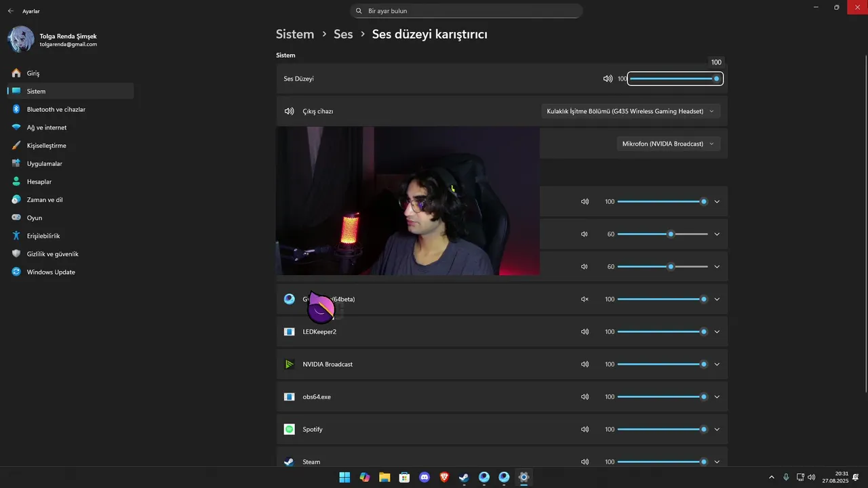This screenshot has width=868, height=488.
Task: Open Microsoft Store from the taskbar
Action: [404, 477]
